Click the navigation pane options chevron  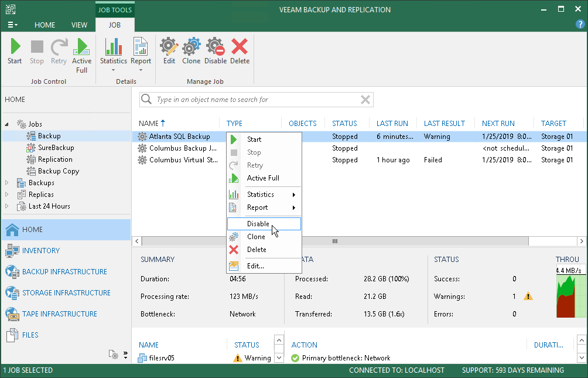[125, 355]
